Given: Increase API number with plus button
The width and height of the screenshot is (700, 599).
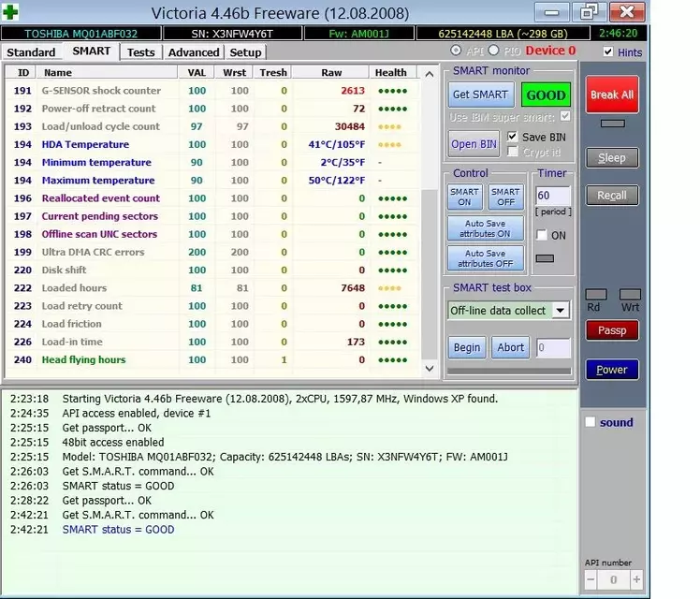Looking at the screenshot, I should (636, 579).
